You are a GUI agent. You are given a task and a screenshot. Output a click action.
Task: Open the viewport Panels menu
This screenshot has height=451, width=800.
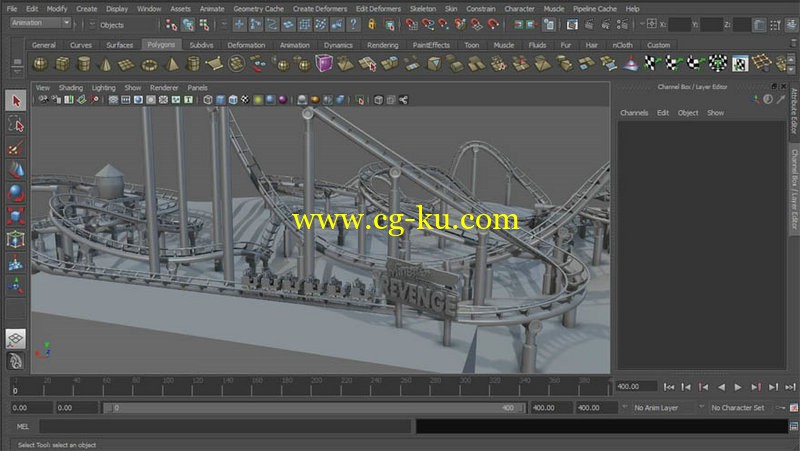point(197,88)
